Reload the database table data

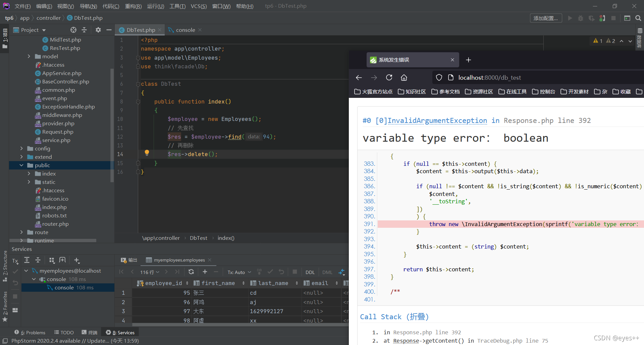(x=191, y=272)
